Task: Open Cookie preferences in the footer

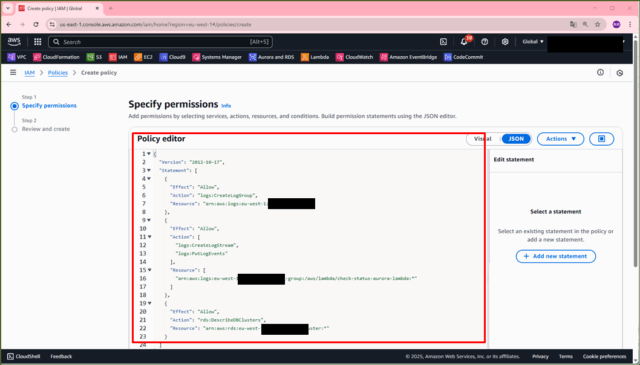Action: pyautogui.click(x=604, y=356)
